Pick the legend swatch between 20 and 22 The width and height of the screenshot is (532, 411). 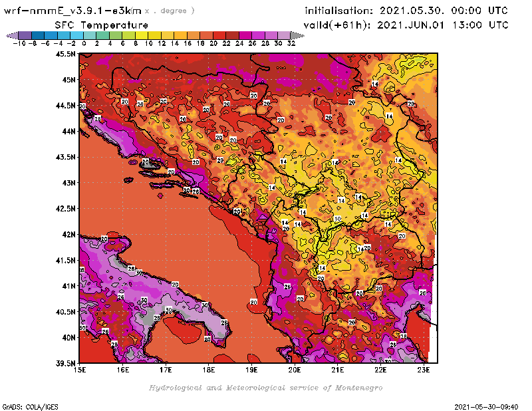(x=219, y=35)
